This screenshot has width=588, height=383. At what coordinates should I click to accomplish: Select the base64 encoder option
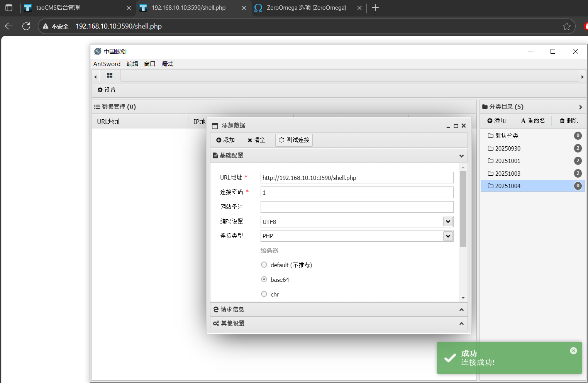coord(264,280)
